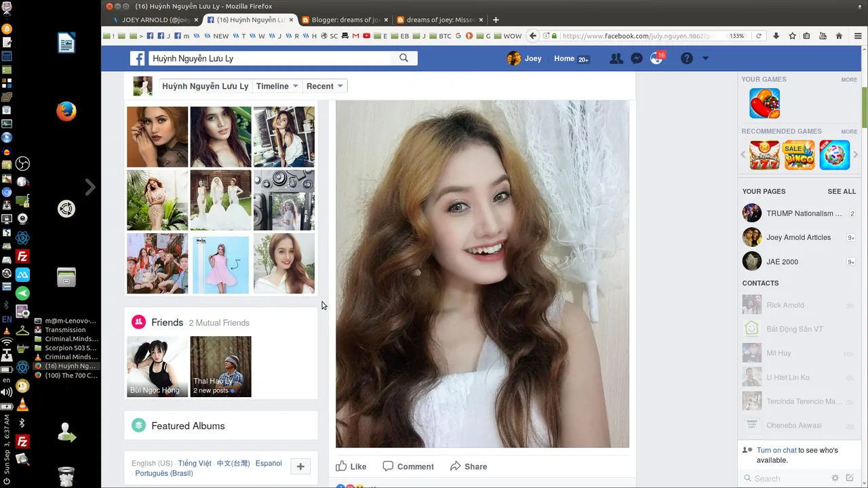Image resolution: width=868 pixels, height=488 pixels.
Task: Expand the account settings dropdown arrow
Action: click(x=705, y=59)
